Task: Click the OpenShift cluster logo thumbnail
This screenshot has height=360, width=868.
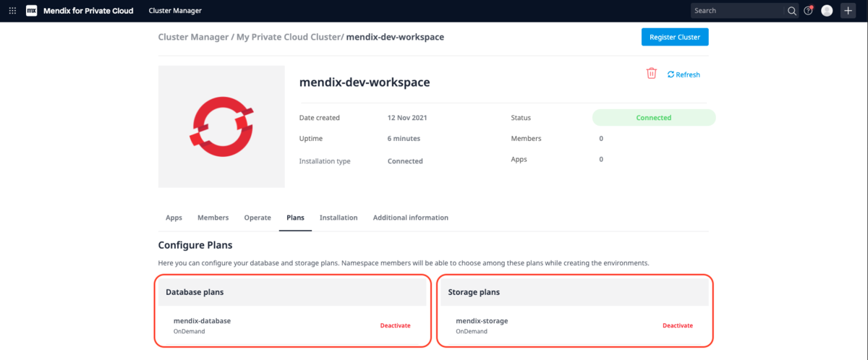Action: click(x=222, y=127)
